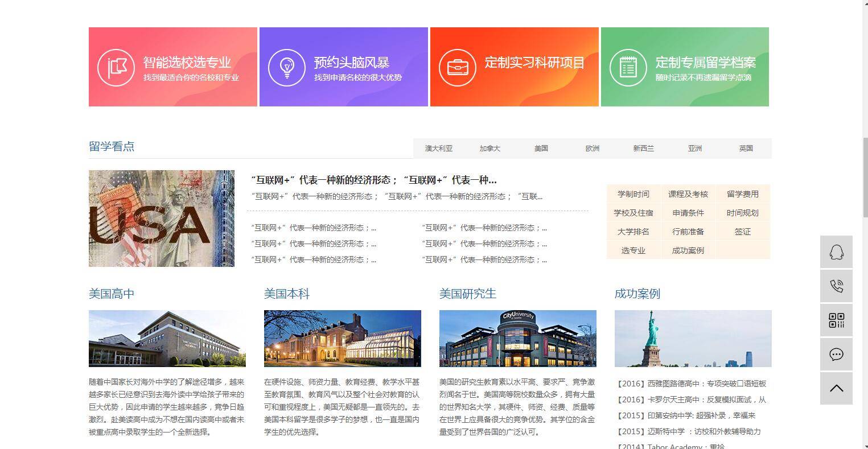This screenshot has width=868, height=449.
Task: Click the phone call sidebar icon
Action: point(836,286)
